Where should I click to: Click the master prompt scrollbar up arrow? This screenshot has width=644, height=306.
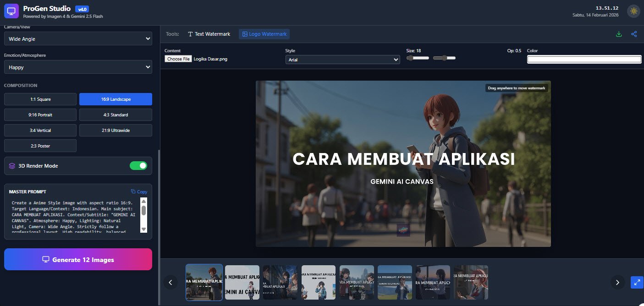pyautogui.click(x=143, y=202)
